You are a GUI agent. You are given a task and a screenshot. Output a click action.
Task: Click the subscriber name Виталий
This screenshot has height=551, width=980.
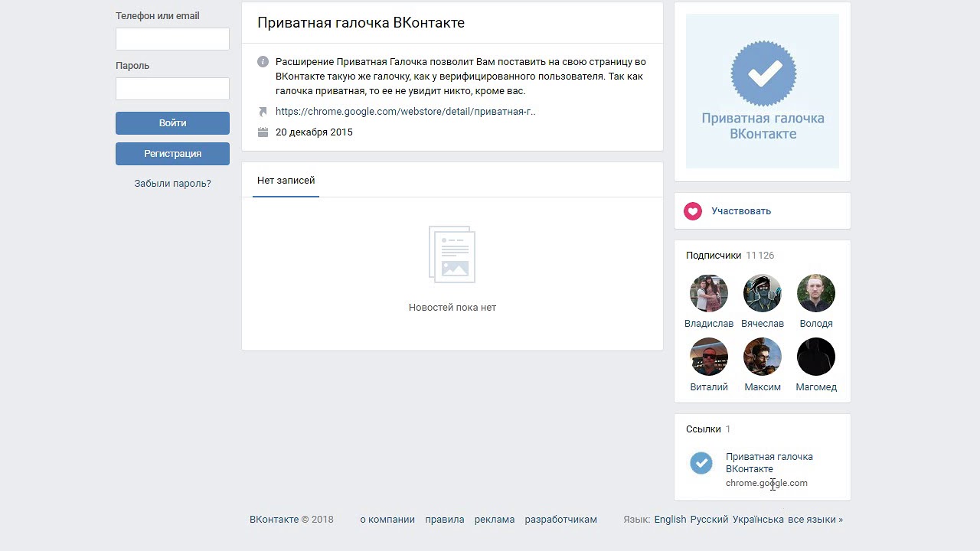(709, 387)
